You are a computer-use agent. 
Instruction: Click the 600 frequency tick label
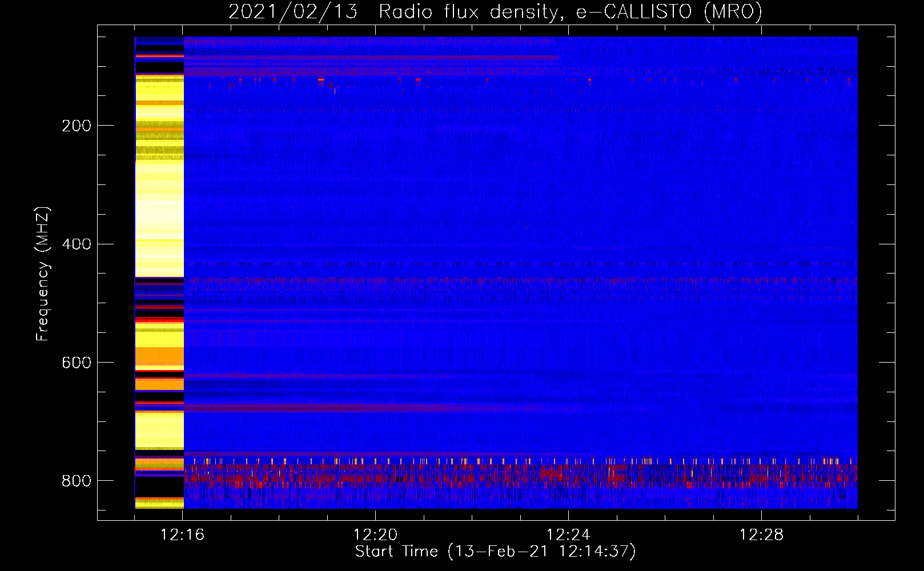[77, 363]
